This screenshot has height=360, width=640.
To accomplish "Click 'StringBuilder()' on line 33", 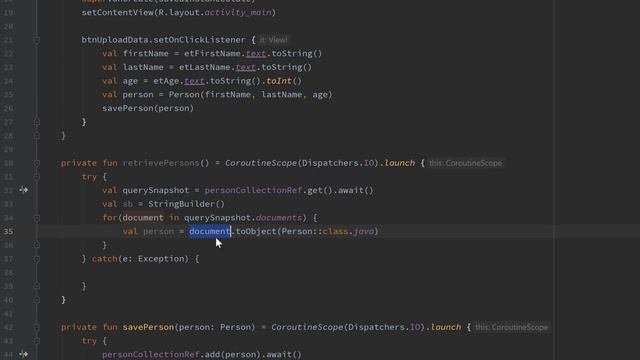I will [x=186, y=204].
